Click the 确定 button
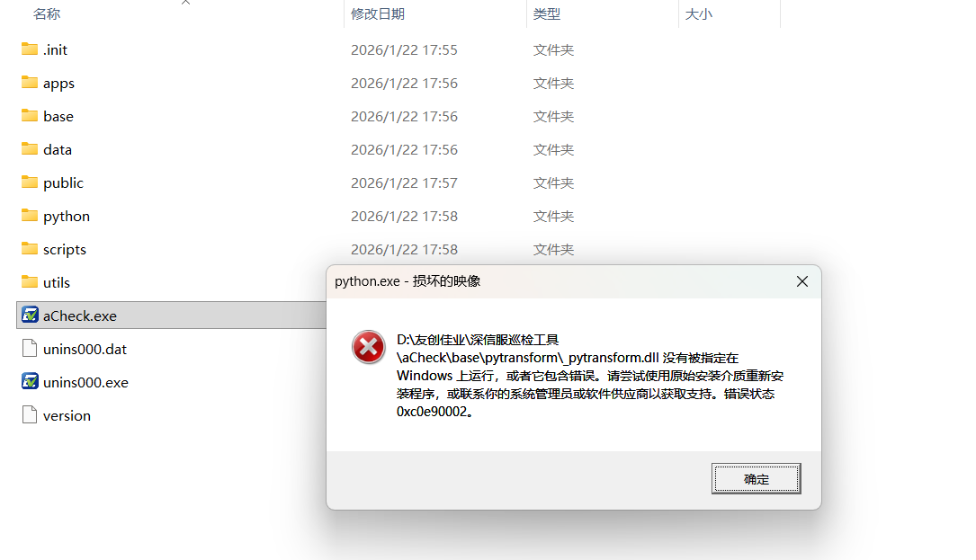Viewport: 976px width, 560px height. tap(757, 479)
